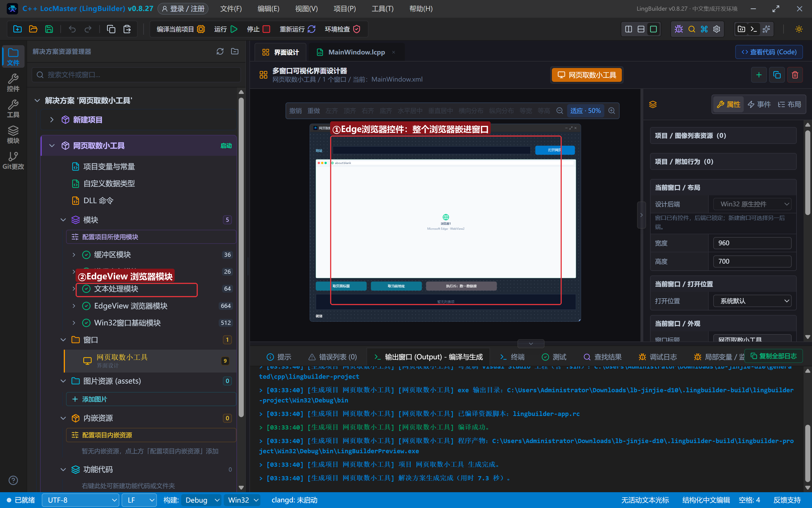Select the split vertical layout toggle

pyautogui.click(x=628, y=29)
